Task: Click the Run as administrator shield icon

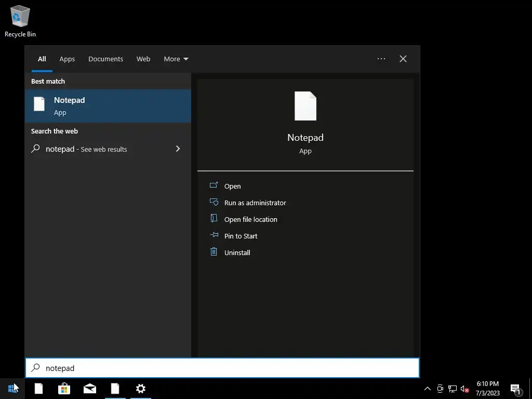Action: point(214,202)
